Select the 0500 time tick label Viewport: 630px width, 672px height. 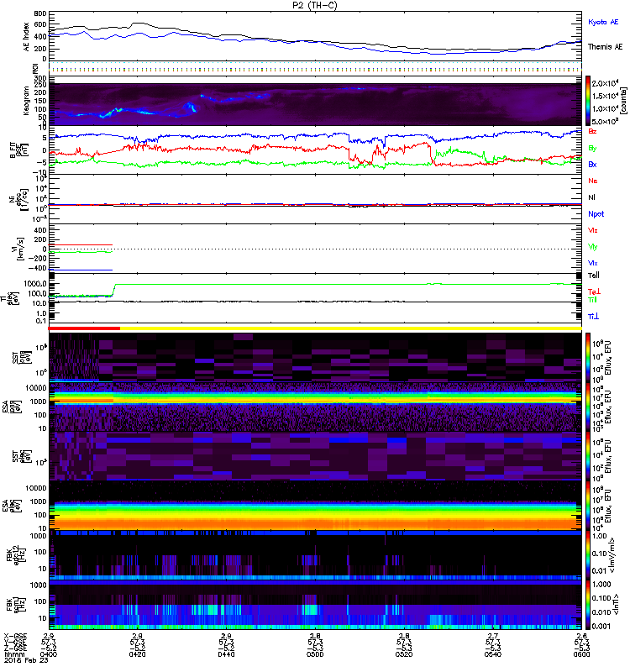[x=315, y=654]
